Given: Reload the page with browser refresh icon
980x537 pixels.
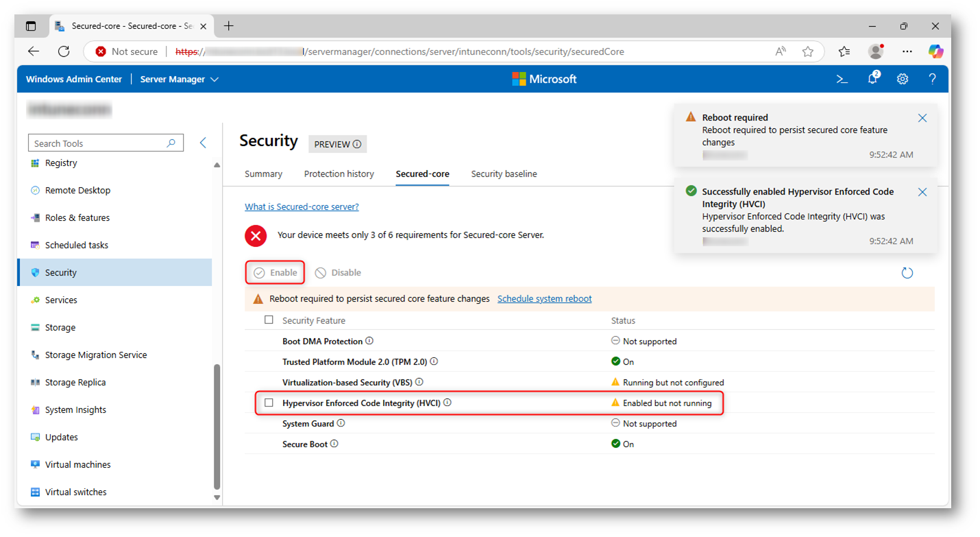Looking at the screenshot, I should [x=64, y=51].
